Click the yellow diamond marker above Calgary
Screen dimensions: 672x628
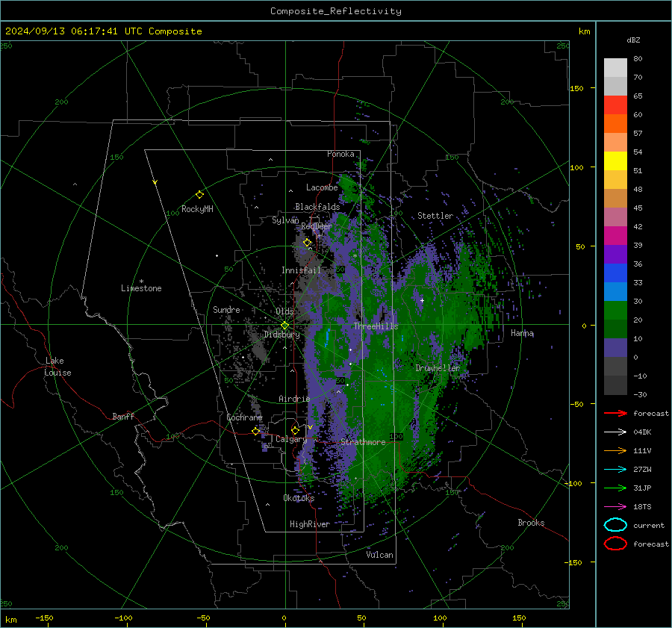(x=295, y=430)
